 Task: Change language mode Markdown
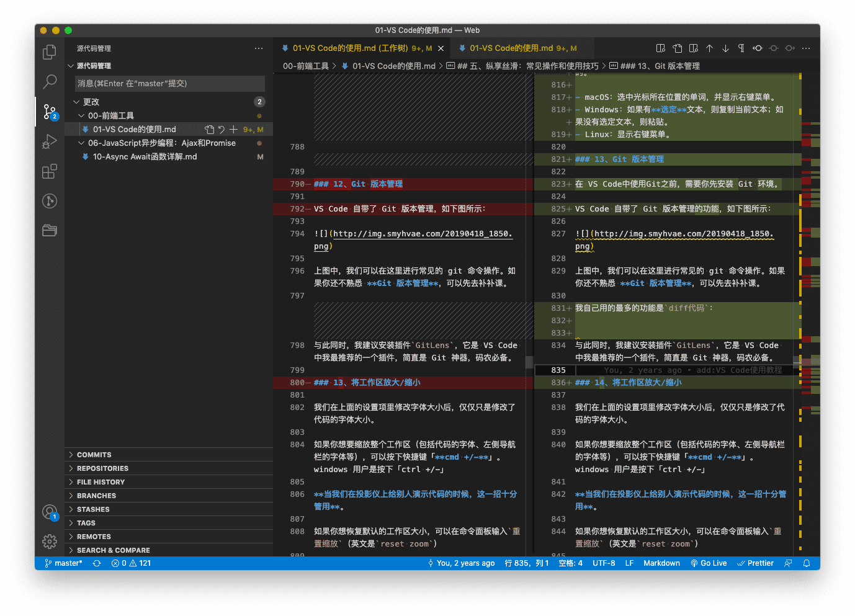tap(661, 563)
